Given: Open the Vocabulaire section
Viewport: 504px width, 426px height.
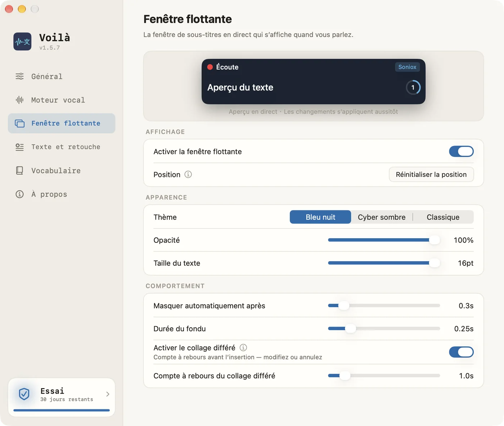Looking at the screenshot, I should pyautogui.click(x=62, y=170).
